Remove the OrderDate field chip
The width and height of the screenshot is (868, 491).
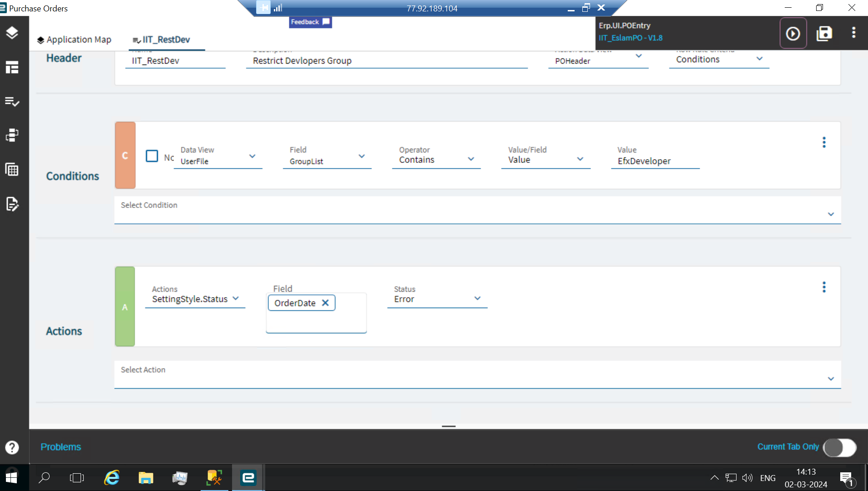pyautogui.click(x=325, y=303)
